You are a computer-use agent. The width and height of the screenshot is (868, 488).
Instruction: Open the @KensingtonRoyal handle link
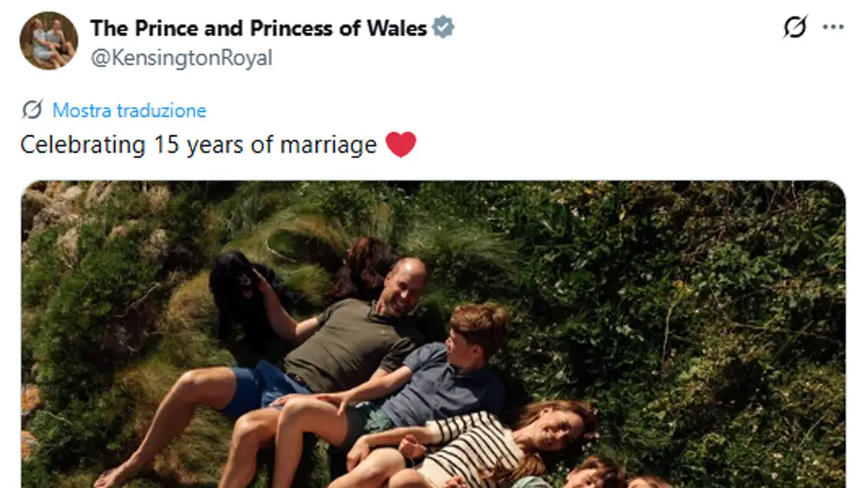(x=181, y=58)
